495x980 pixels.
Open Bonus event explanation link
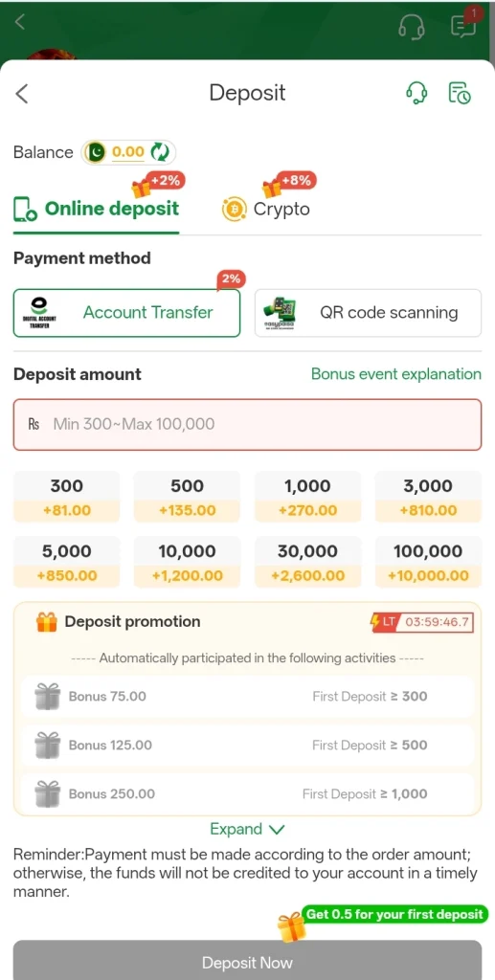[x=396, y=374]
